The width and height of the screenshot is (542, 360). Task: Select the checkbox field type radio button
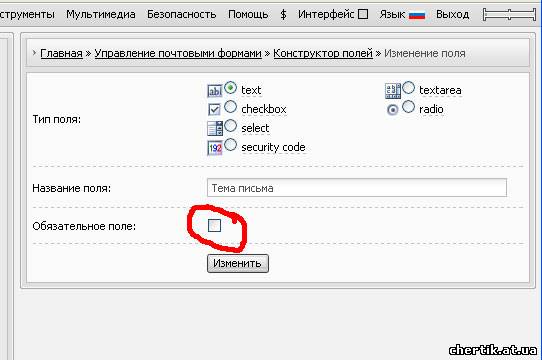click(x=231, y=107)
